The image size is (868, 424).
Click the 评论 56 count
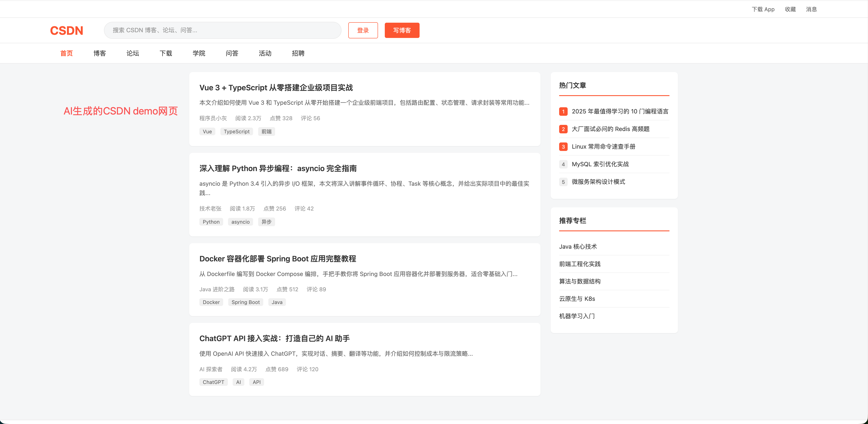(310, 118)
